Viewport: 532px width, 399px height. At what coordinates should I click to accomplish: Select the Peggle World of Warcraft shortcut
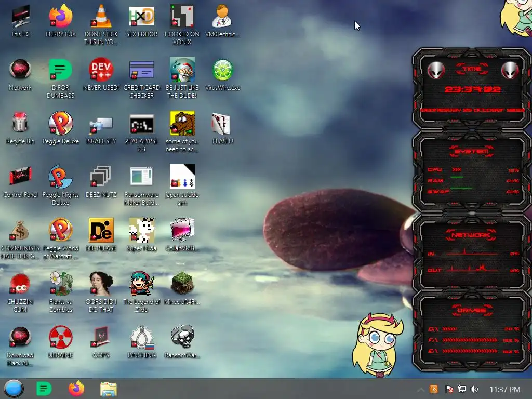coord(61,238)
